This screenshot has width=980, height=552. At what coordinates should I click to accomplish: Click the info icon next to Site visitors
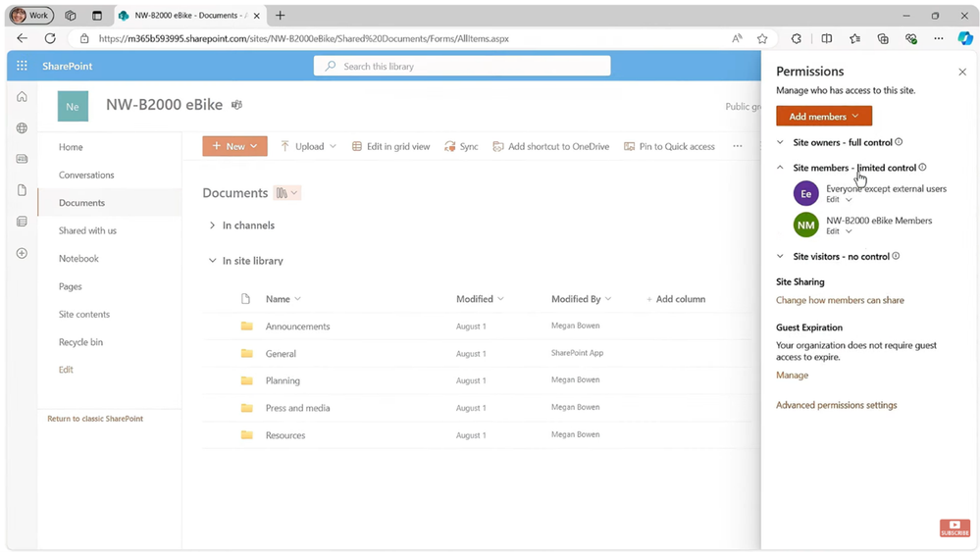point(896,256)
